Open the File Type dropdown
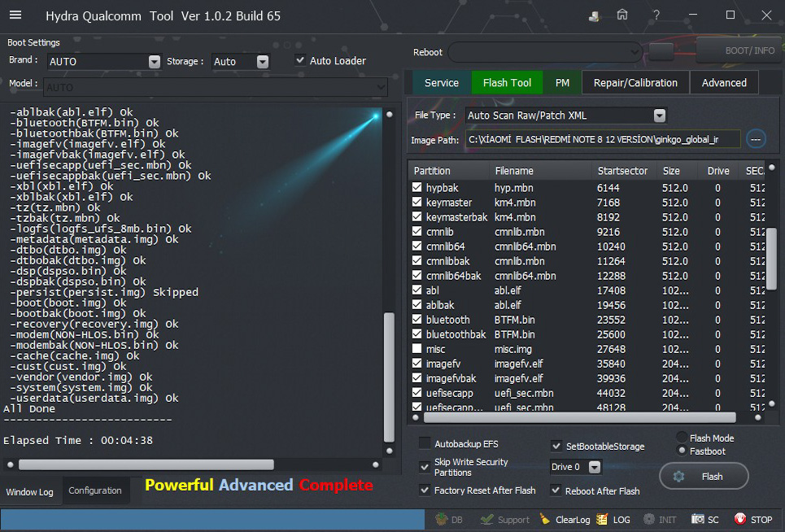The width and height of the screenshot is (785, 532). point(660,116)
